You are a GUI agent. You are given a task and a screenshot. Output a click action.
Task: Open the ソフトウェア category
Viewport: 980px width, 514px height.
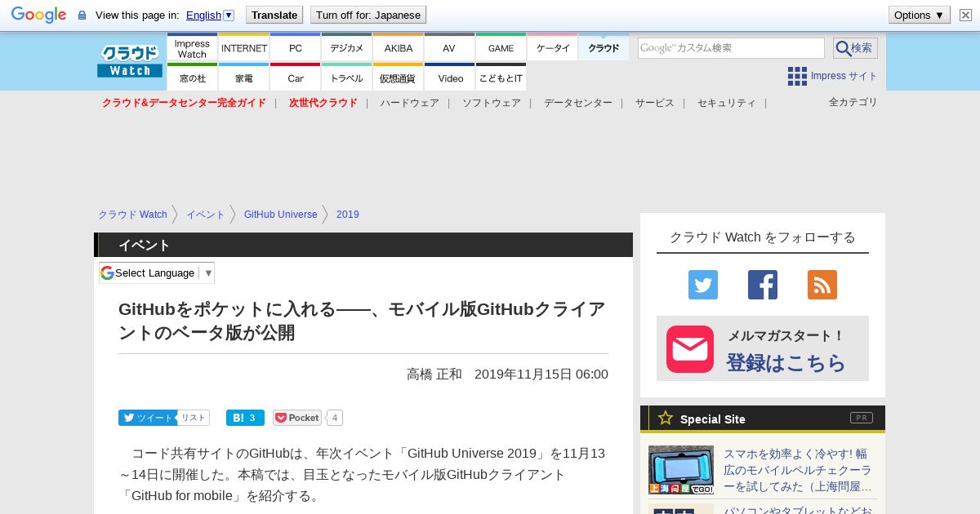click(x=491, y=103)
